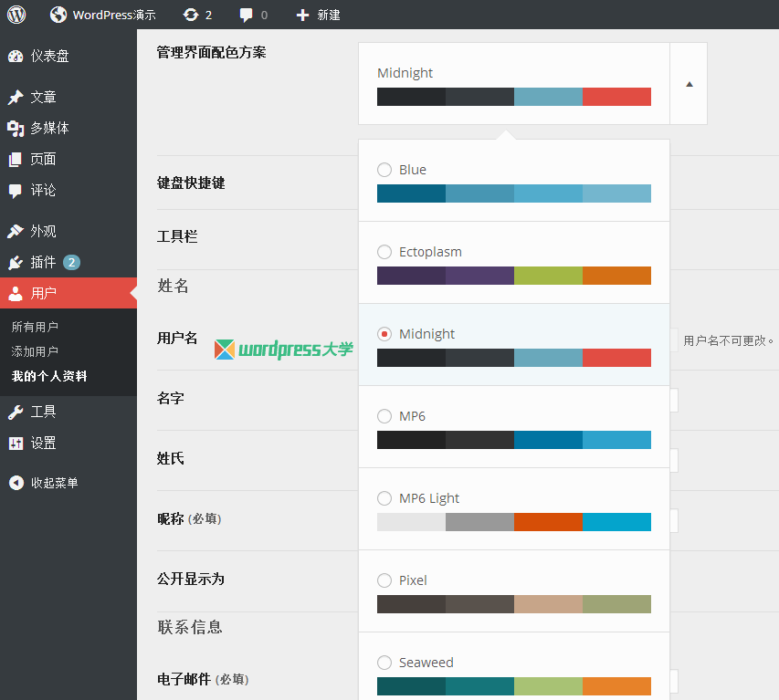Click the 工具 wrench icon
779x700 pixels.
(x=16, y=412)
